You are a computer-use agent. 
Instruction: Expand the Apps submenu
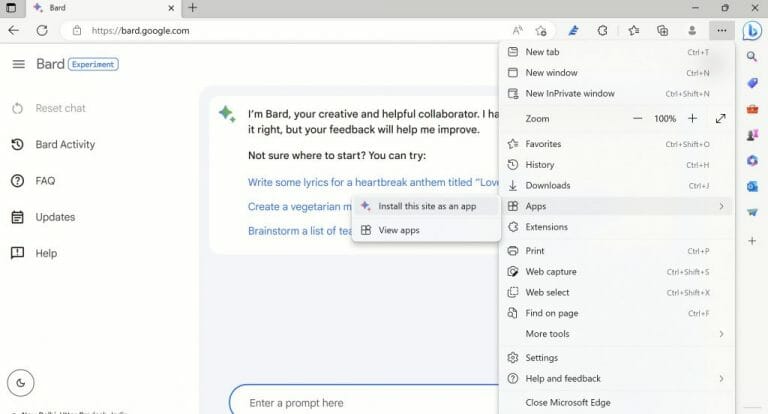click(x=617, y=206)
